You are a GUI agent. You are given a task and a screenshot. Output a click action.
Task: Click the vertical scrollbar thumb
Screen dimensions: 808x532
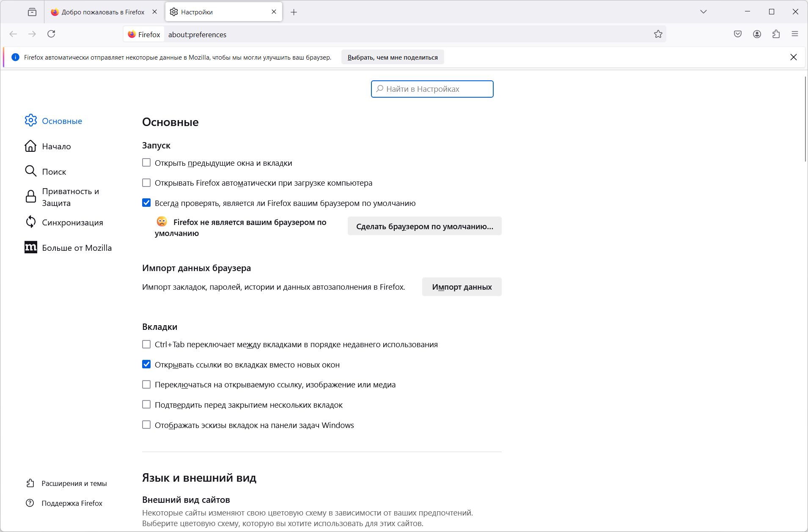pos(805,119)
